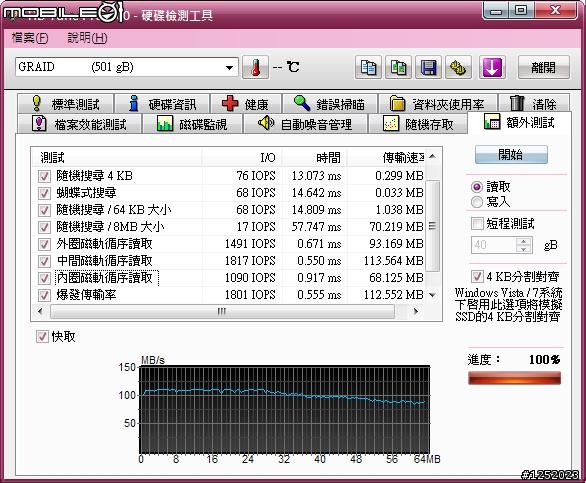Open the 錯誤掃瞄 magnifier tab

tap(329, 104)
